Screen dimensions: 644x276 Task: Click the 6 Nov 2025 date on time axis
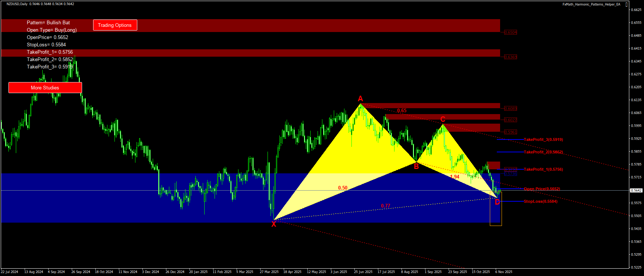pyautogui.click(x=503, y=272)
